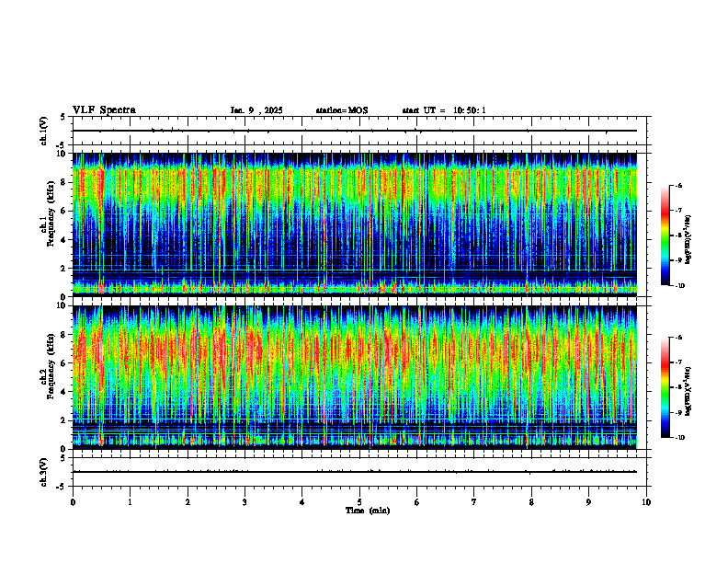Click tick label "1" on Time axis
The width and height of the screenshot is (728, 563).
130,502
